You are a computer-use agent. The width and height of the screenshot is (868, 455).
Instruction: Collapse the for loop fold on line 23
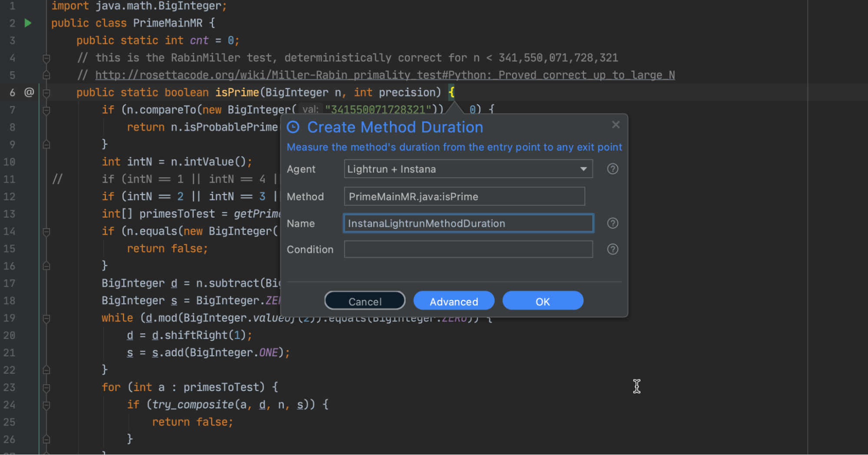tap(46, 387)
